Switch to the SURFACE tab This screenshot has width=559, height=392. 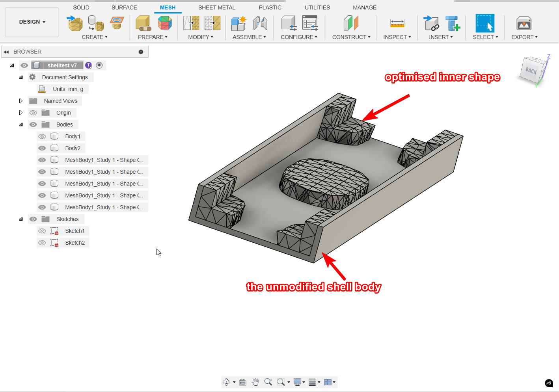point(124,7)
